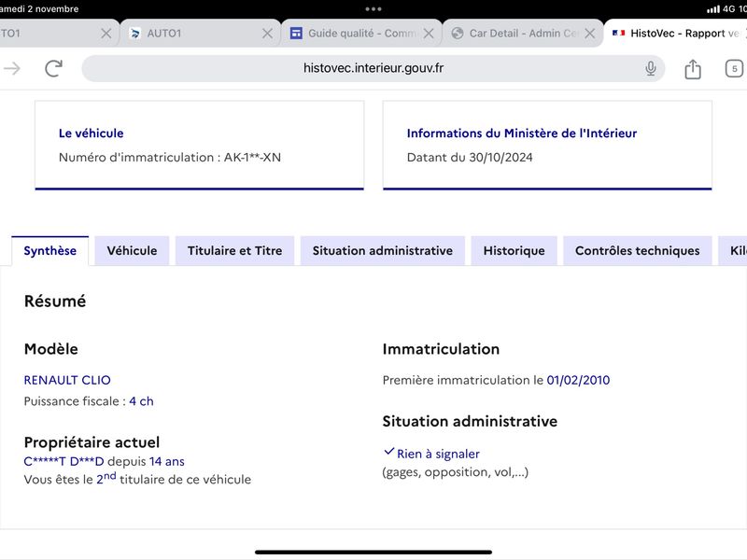
Task: Open the Historique tab
Action: click(x=514, y=251)
